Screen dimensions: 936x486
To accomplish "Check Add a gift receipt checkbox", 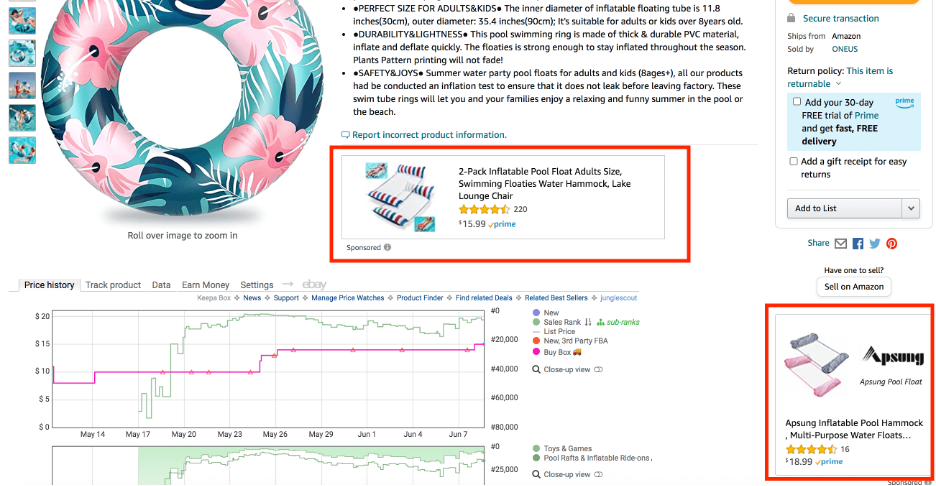I will click(x=793, y=161).
